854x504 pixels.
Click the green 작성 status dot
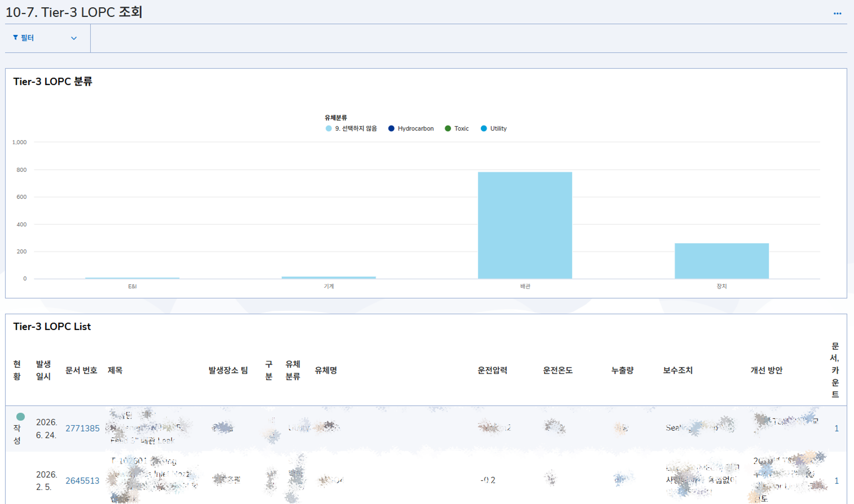20,416
